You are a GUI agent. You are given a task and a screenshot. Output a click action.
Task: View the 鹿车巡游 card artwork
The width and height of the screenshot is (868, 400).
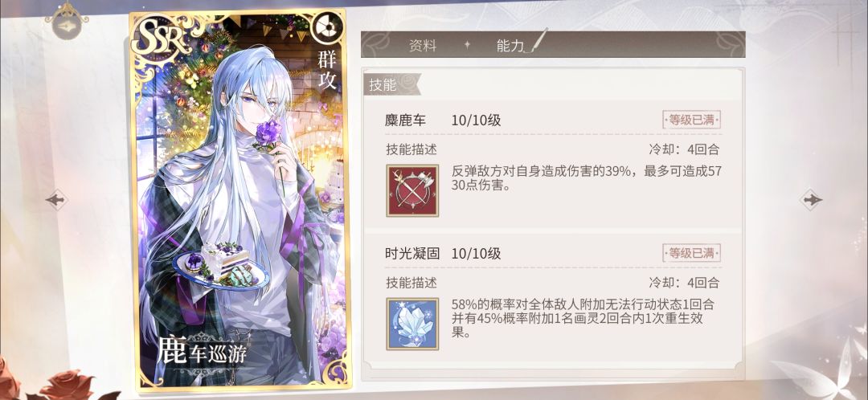point(240,201)
